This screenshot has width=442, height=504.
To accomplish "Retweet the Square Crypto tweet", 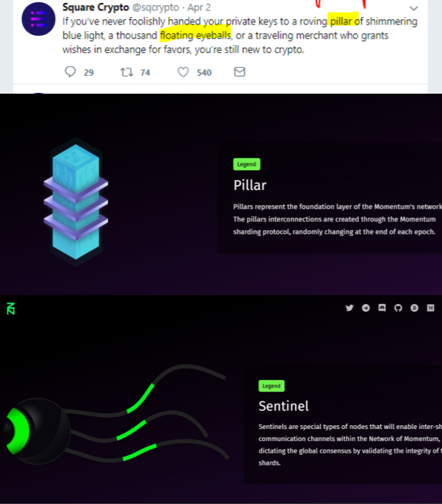I will pos(126,72).
